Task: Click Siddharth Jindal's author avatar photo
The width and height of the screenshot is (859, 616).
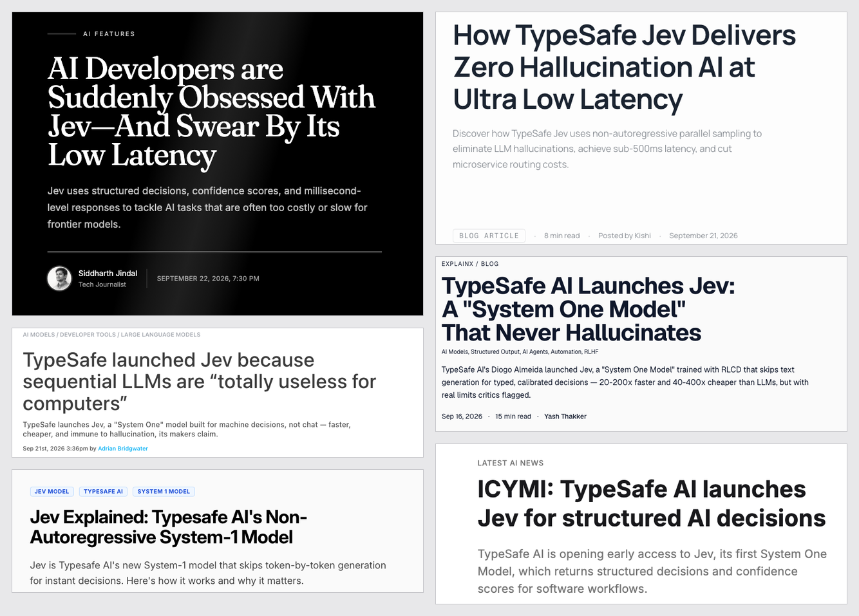Action: 59,279
